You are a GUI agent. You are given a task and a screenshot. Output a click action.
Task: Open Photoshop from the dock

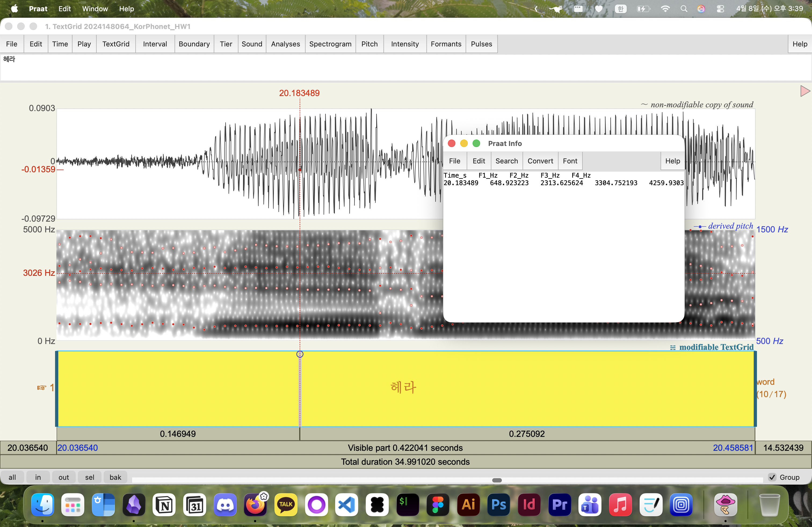(498, 504)
